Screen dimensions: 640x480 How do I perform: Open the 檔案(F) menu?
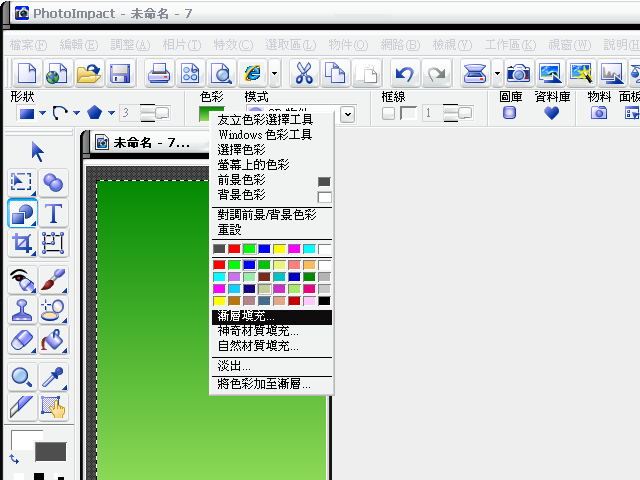tap(28, 44)
